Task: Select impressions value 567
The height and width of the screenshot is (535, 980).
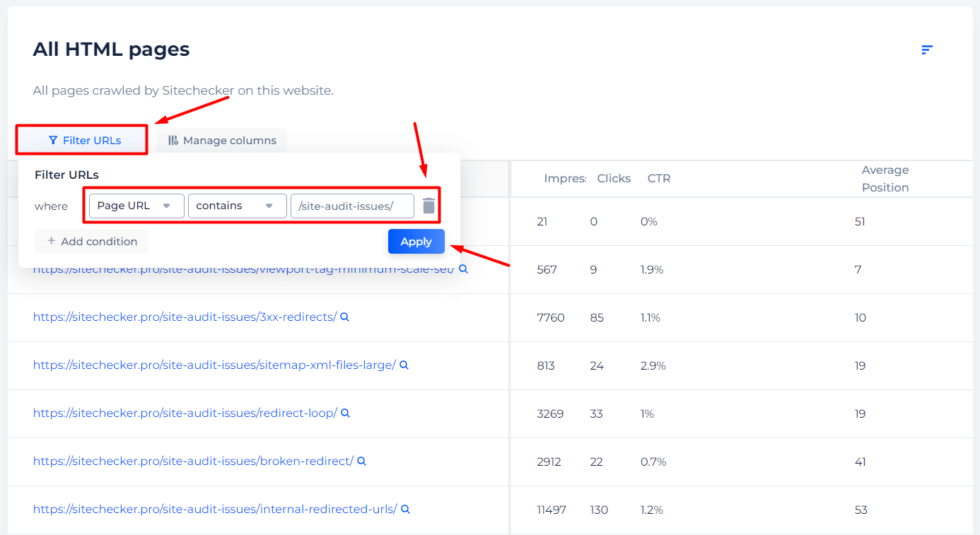Action: tap(547, 269)
